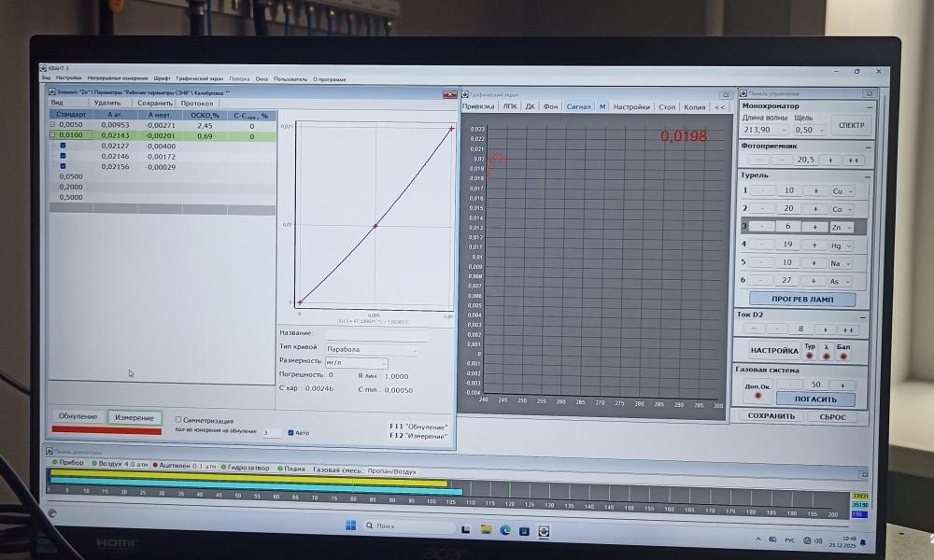Switch to the Сигнал tab in the graph window
This screenshot has width=934, height=560.
578,107
